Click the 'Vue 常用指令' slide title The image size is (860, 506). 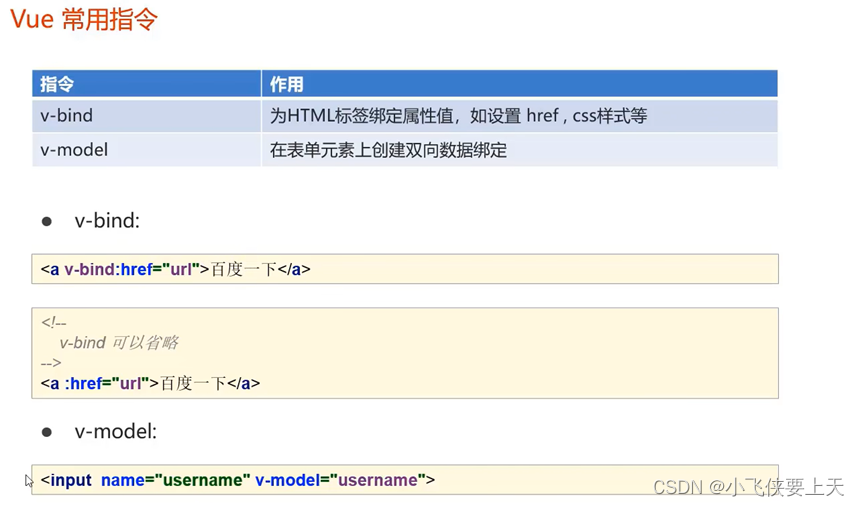84,20
